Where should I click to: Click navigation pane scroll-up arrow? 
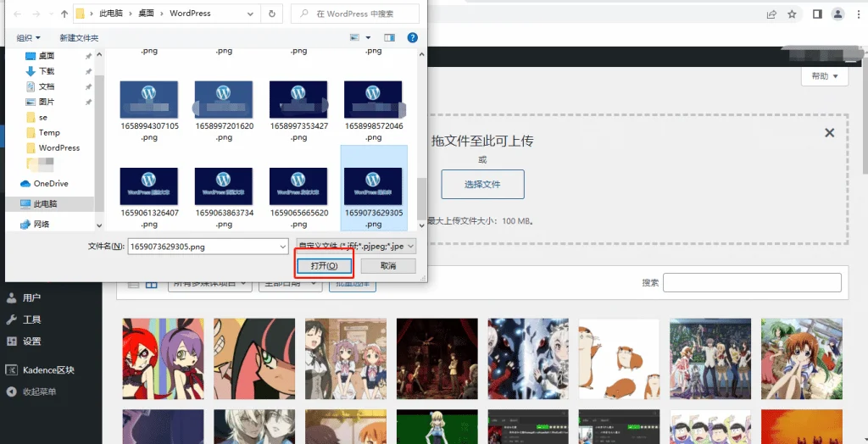99,55
